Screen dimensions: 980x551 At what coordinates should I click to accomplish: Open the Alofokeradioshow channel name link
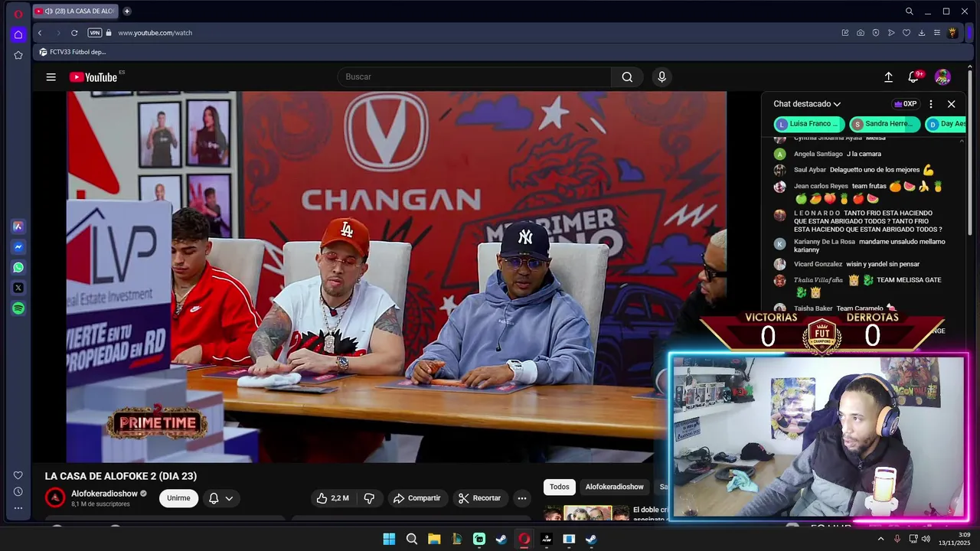[x=104, y=494]
